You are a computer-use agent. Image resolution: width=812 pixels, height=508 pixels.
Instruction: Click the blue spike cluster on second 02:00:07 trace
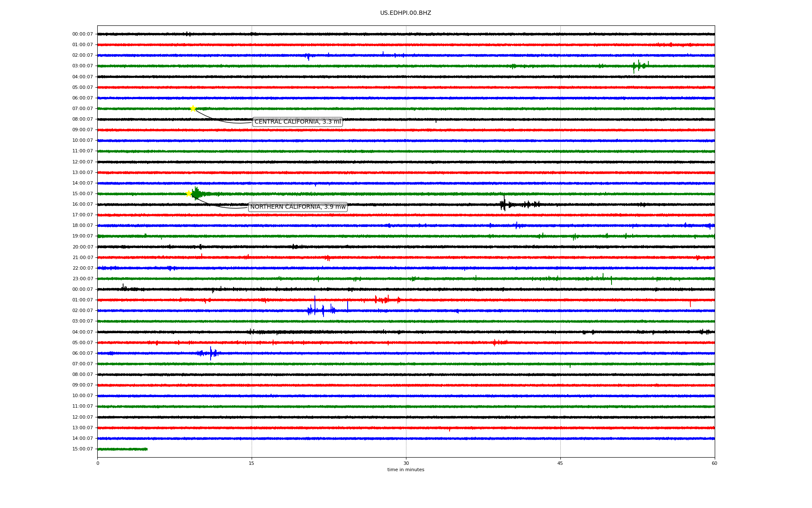(321, 311)
